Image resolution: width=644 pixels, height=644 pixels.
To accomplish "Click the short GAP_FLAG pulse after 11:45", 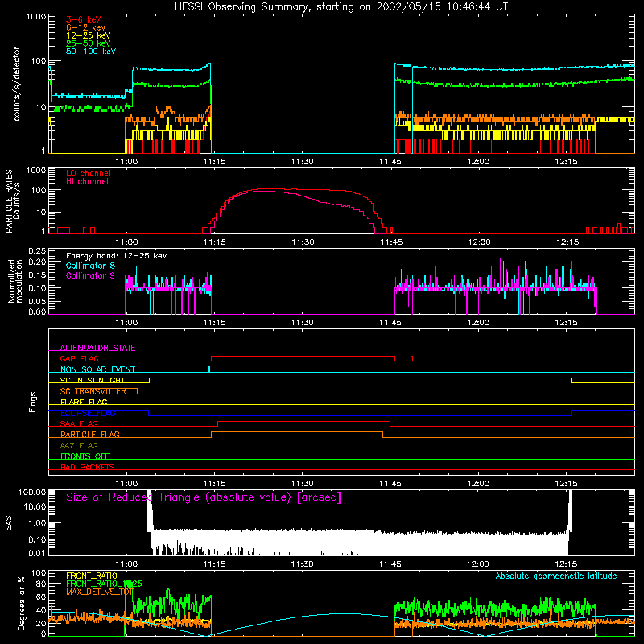I will click(412, 358).
